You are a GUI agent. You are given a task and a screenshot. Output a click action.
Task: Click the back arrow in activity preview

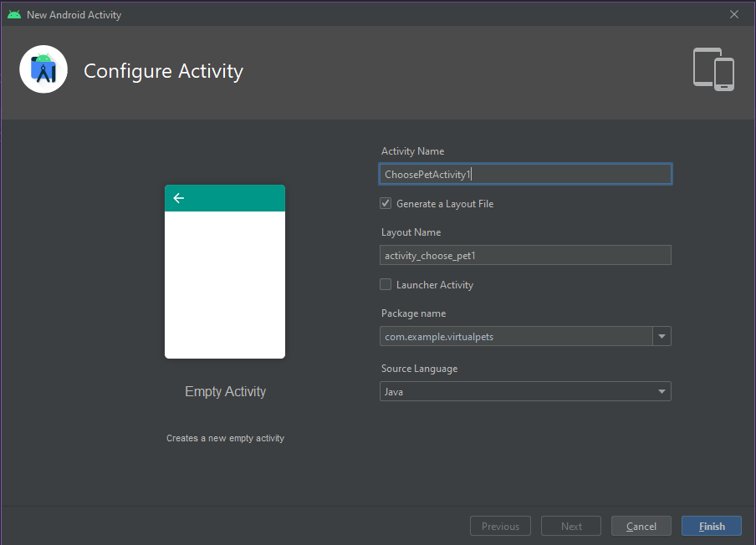click(178, 198)
